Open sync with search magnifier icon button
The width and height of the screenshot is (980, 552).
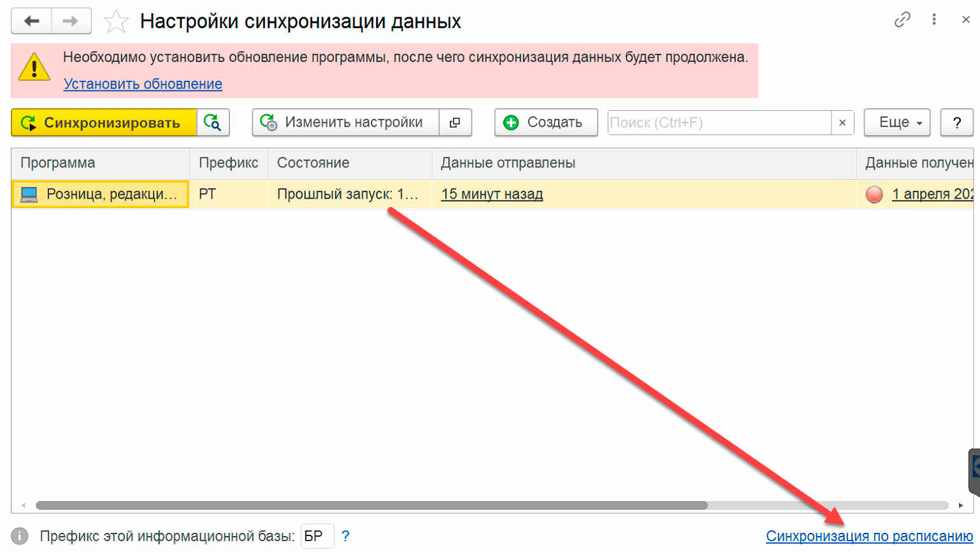pos(213,123)
